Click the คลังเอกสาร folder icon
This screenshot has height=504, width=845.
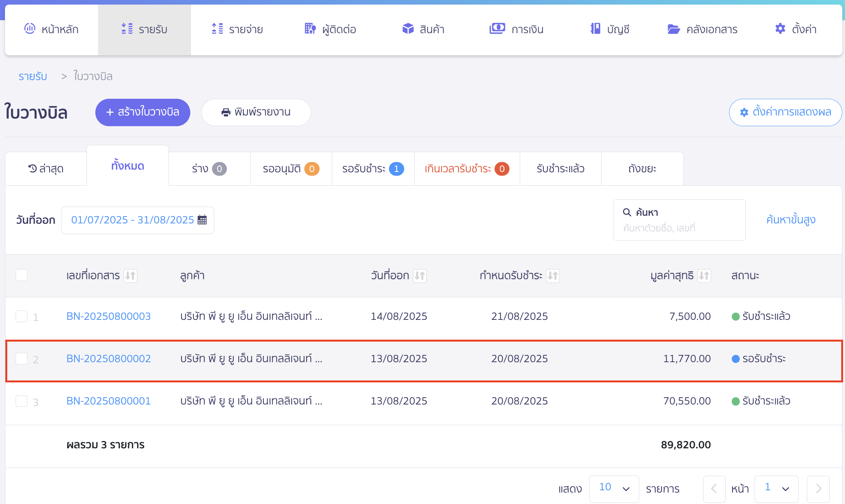tap(674, 29)
